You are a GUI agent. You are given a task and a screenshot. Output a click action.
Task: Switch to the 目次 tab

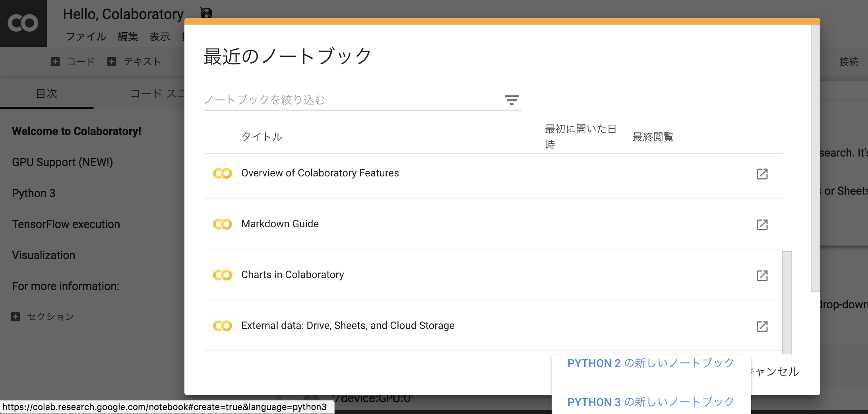click(47, 94)
